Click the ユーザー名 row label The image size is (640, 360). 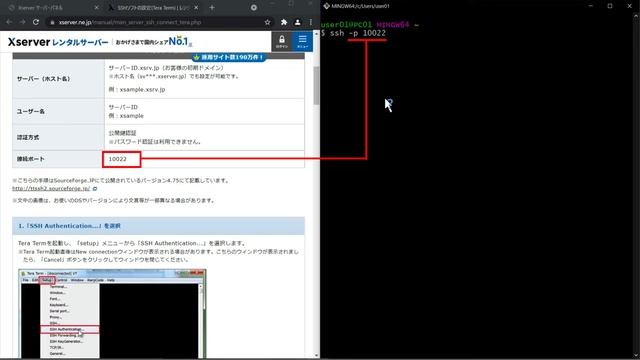click(x=31, y=111)
